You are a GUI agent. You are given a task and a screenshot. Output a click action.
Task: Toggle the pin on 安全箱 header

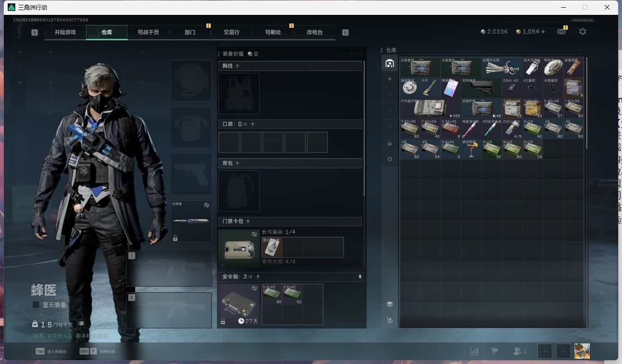(x=360, y=277)
